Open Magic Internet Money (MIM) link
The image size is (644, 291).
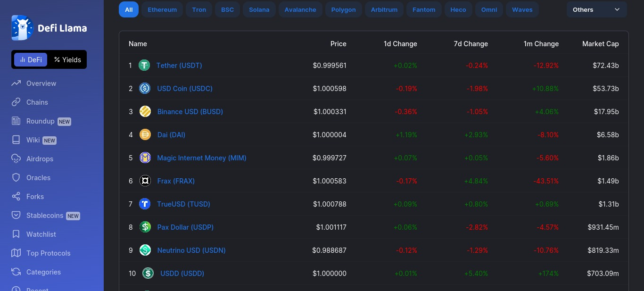point(202,158)
